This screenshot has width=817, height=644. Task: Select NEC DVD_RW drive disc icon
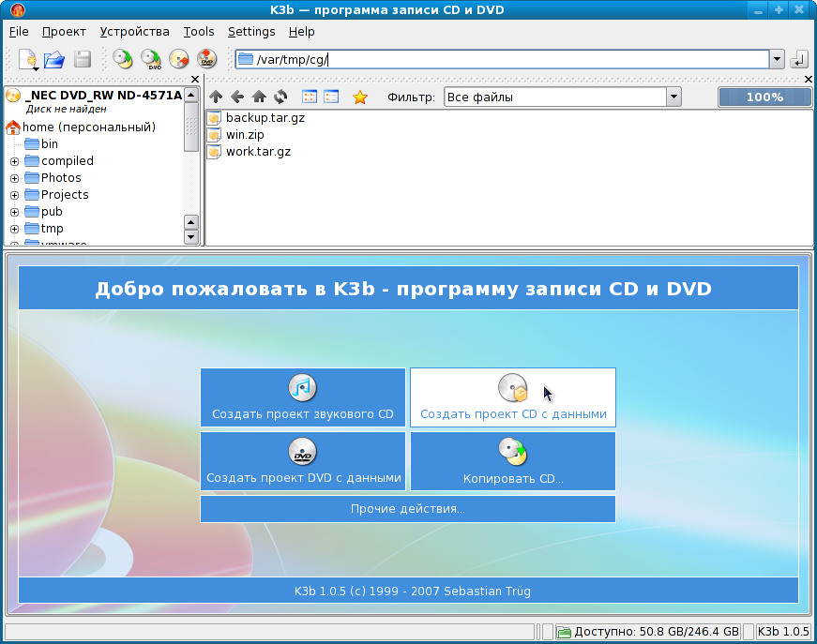13,96
